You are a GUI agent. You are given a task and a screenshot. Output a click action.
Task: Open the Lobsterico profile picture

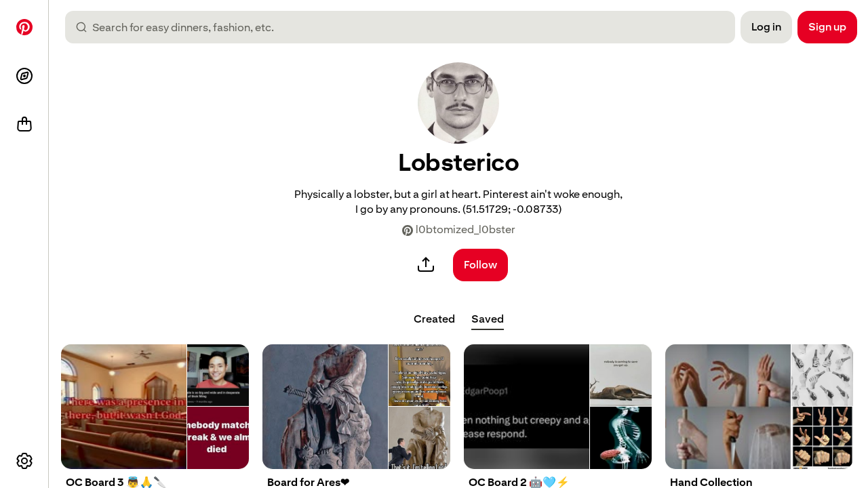458,103
